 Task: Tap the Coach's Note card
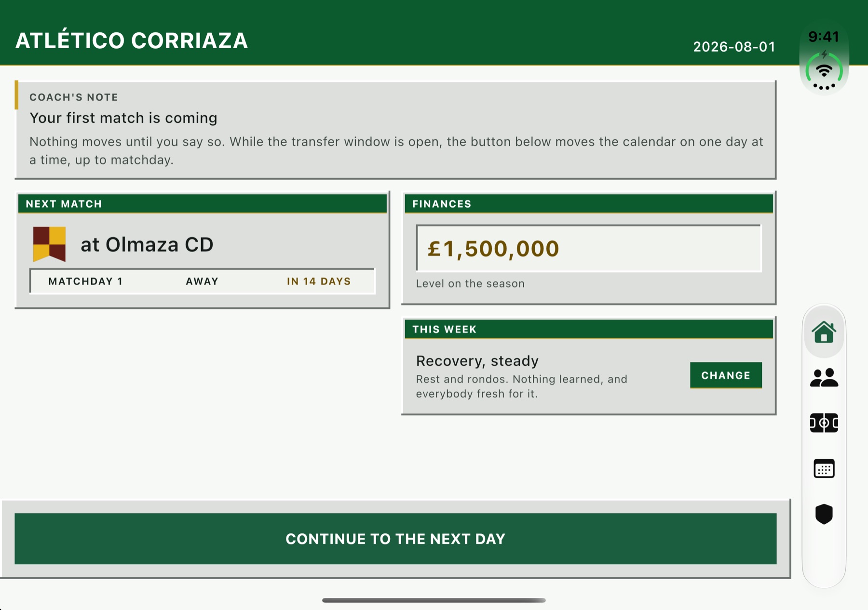click(x=395, y=130)
